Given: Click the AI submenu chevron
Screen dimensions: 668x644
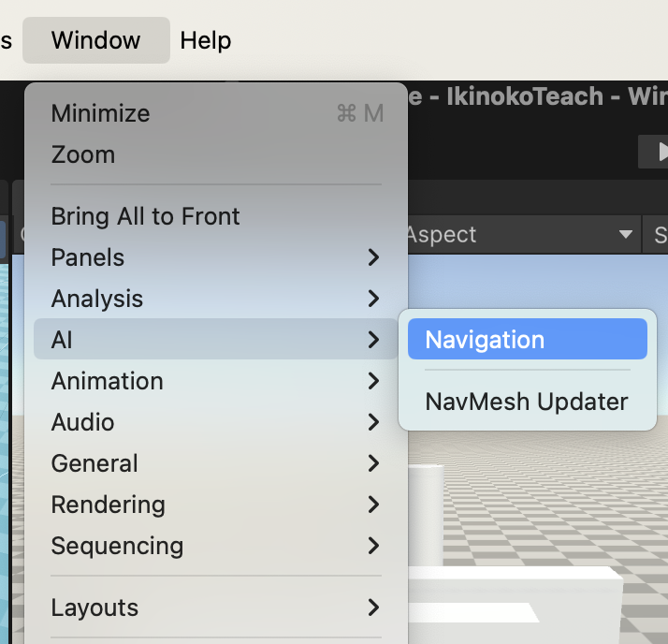Looking at the screenshot, I should [x=373, y=340].
